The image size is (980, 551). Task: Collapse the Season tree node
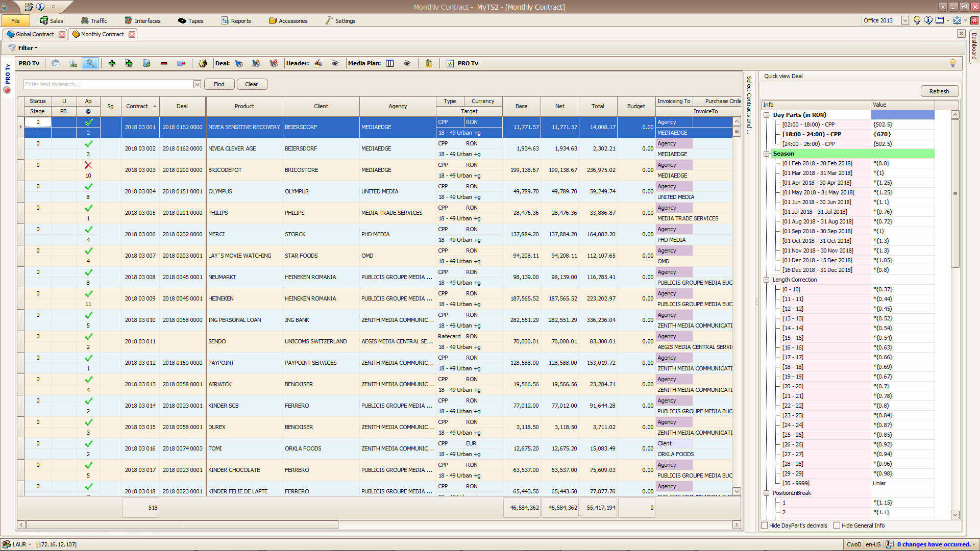pyautogui.click(x=767, y=154)
